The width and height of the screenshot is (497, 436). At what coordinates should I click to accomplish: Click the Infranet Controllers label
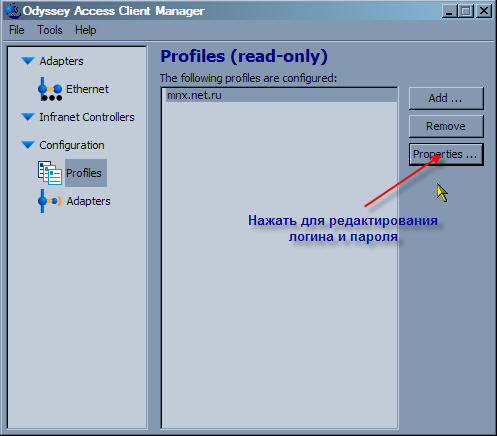click(x=87, y=117)
